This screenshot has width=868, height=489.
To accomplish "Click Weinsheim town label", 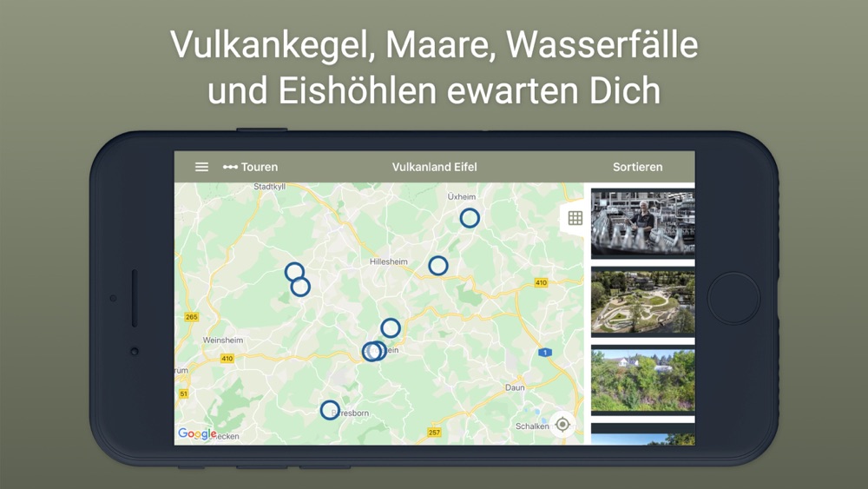I will tap(222, 340).
